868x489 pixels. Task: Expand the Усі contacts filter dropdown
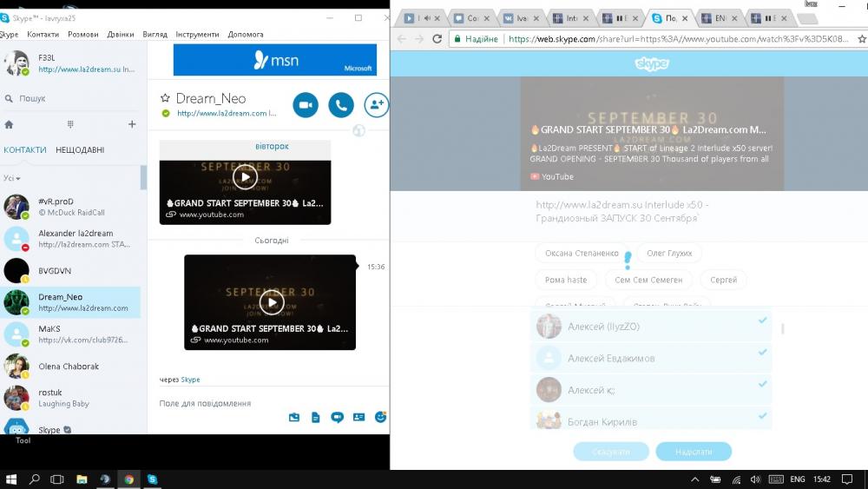pos(11,178)
